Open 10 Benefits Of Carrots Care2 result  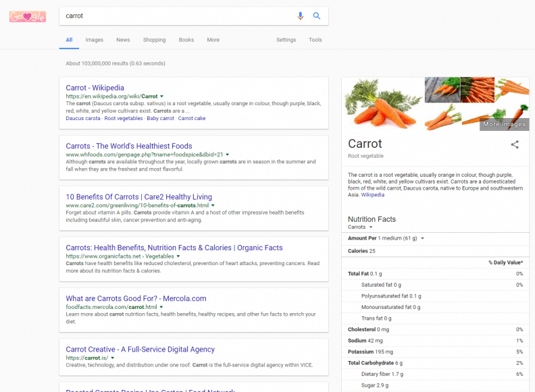click(139, 197)
